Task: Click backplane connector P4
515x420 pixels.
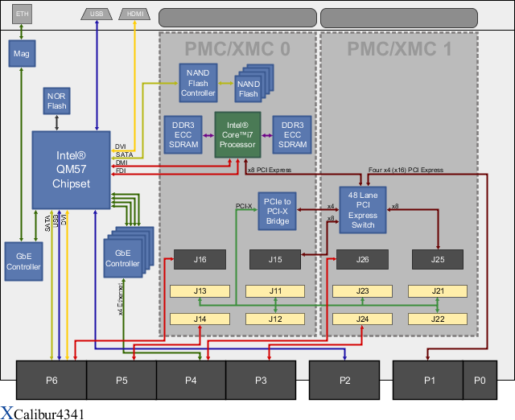Action: pos(192,381)
